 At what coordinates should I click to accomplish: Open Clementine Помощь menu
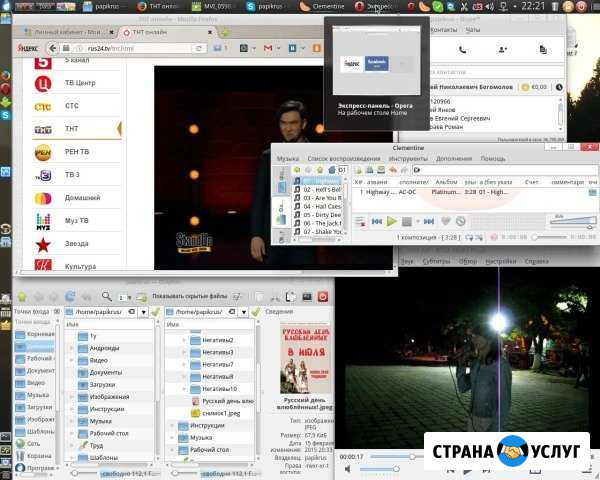[493, 158]
